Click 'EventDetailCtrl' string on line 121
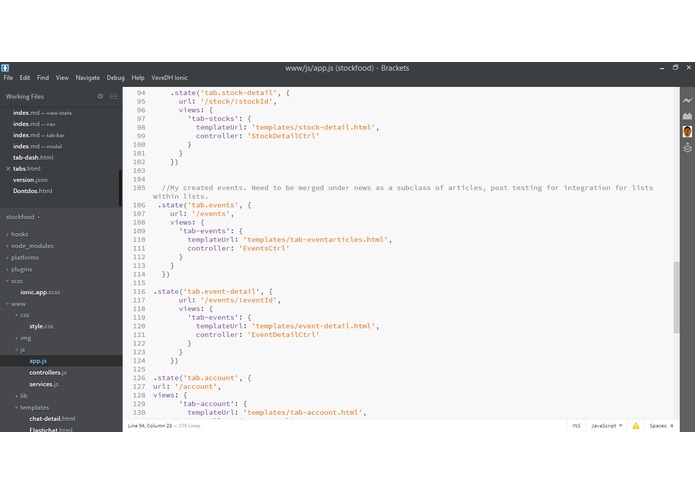 tap(283, 335)
